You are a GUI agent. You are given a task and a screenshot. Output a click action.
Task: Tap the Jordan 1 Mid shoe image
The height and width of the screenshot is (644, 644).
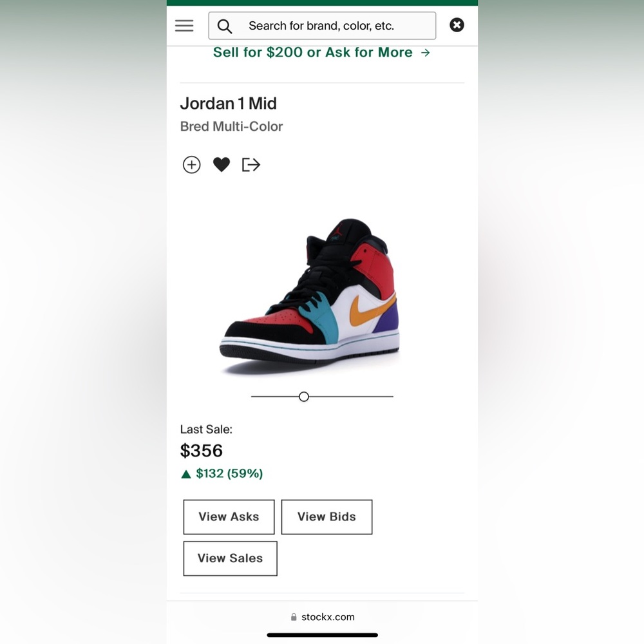click(310, 298)
